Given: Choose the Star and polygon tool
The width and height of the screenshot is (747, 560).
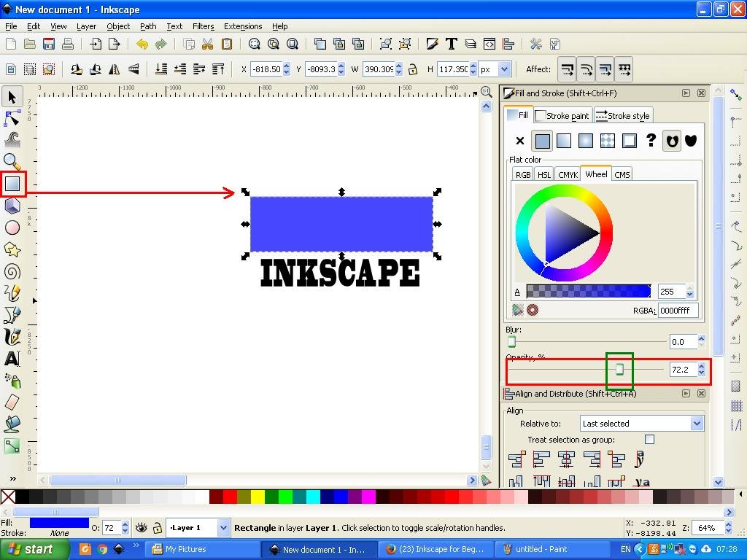Looking at the screenshot, I should tap(12, 249).
